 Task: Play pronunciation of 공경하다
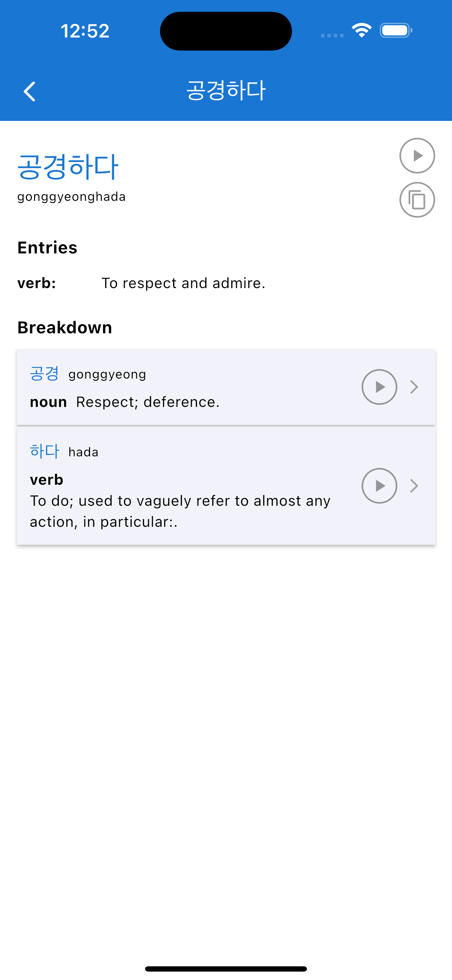click(x=417, y=156)
